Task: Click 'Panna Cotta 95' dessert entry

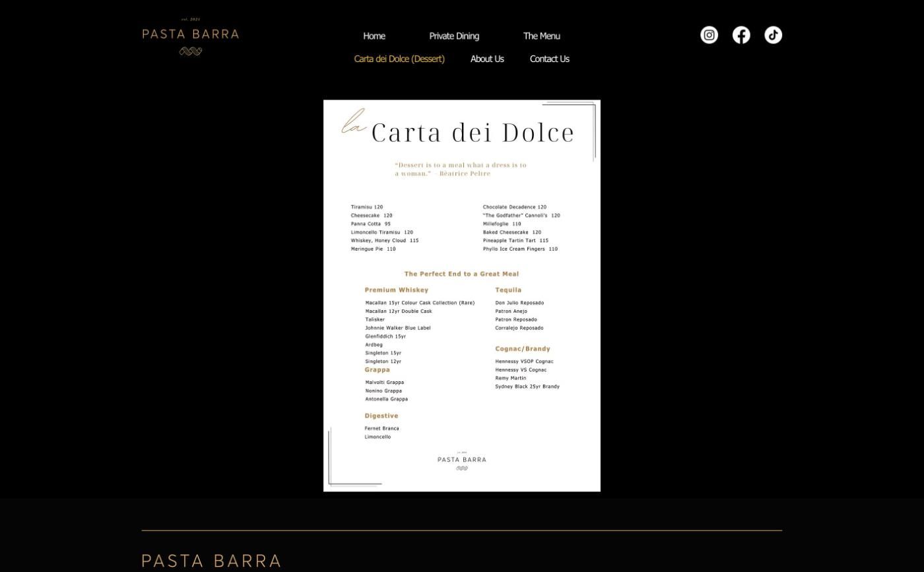Action: [370, 224]
